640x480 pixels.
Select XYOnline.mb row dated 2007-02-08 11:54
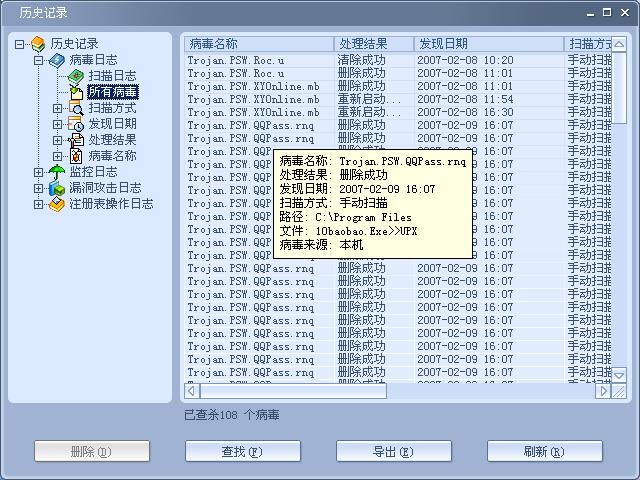[x=398, y=100]
